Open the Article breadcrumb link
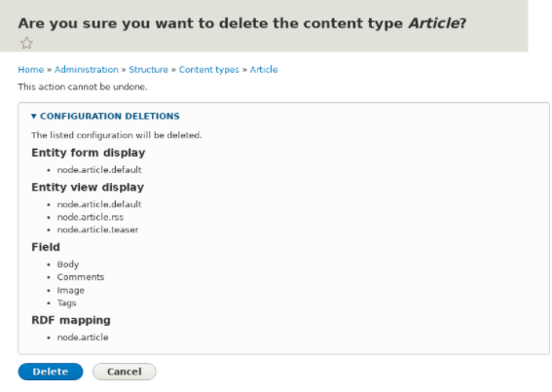Screen dimensions: 552x392 264,70
